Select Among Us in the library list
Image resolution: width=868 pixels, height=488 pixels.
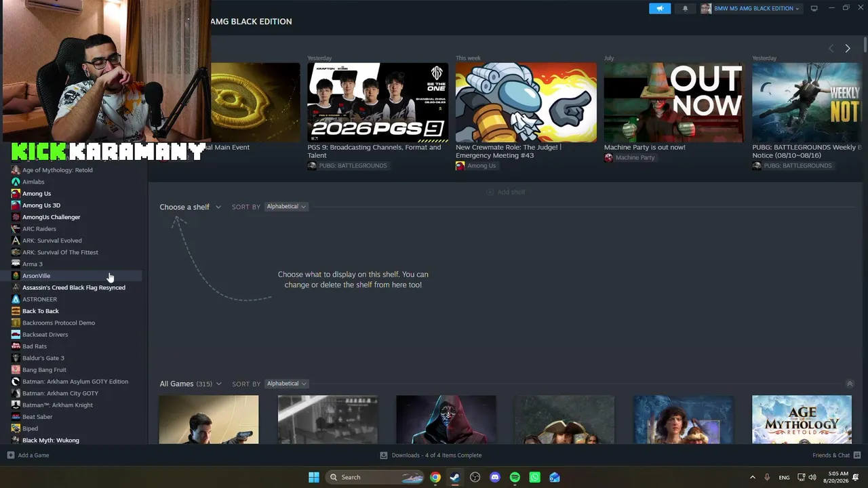[x=37, y=194]
